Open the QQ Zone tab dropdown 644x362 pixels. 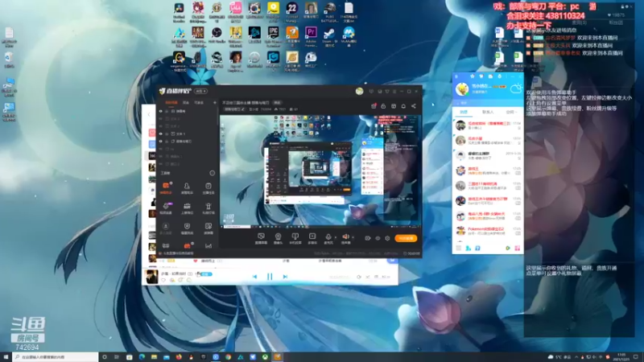click(x=511, y=112)
